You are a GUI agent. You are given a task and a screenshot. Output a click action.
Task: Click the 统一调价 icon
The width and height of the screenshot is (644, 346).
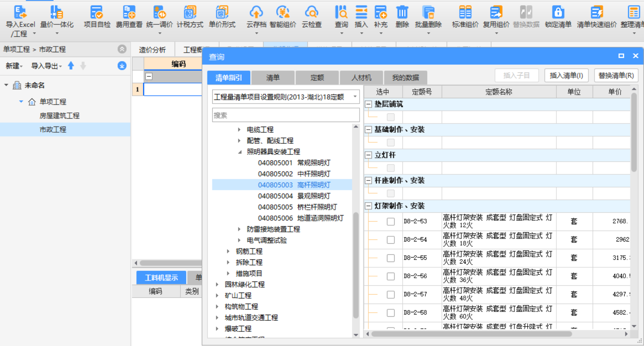[159, 12]
